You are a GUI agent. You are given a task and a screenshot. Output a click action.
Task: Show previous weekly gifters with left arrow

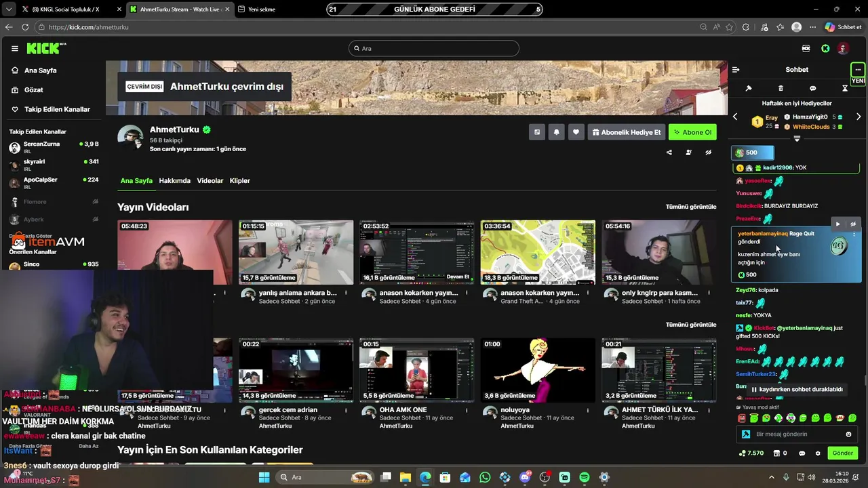click(735, 117)
